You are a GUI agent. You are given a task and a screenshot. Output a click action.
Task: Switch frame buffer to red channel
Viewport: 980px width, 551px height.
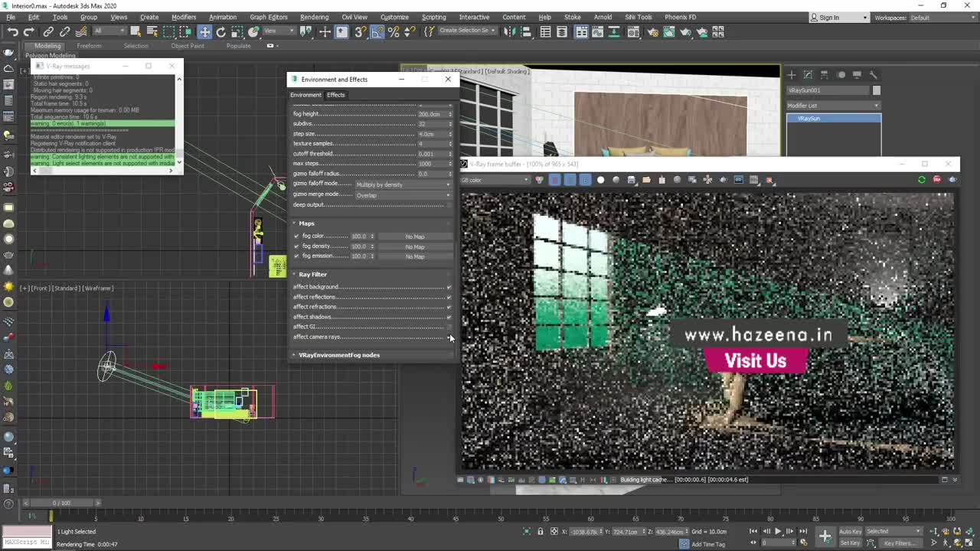(554, 180)
